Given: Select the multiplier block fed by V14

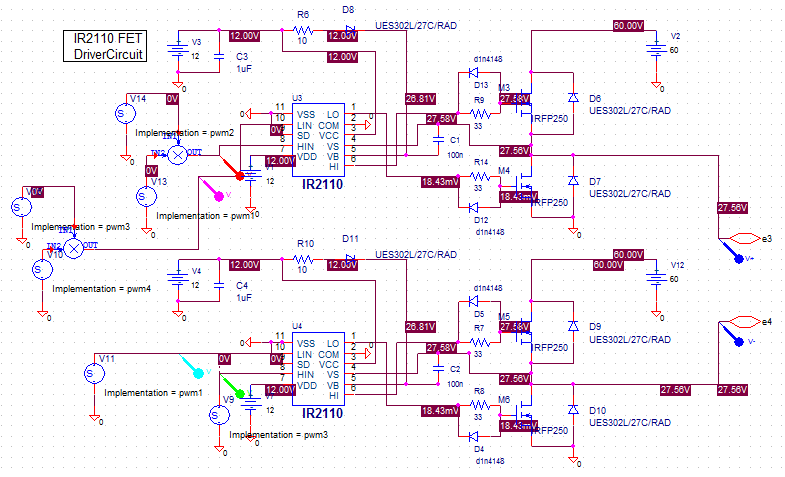Looking at the screenshot, I should point(177,155).
